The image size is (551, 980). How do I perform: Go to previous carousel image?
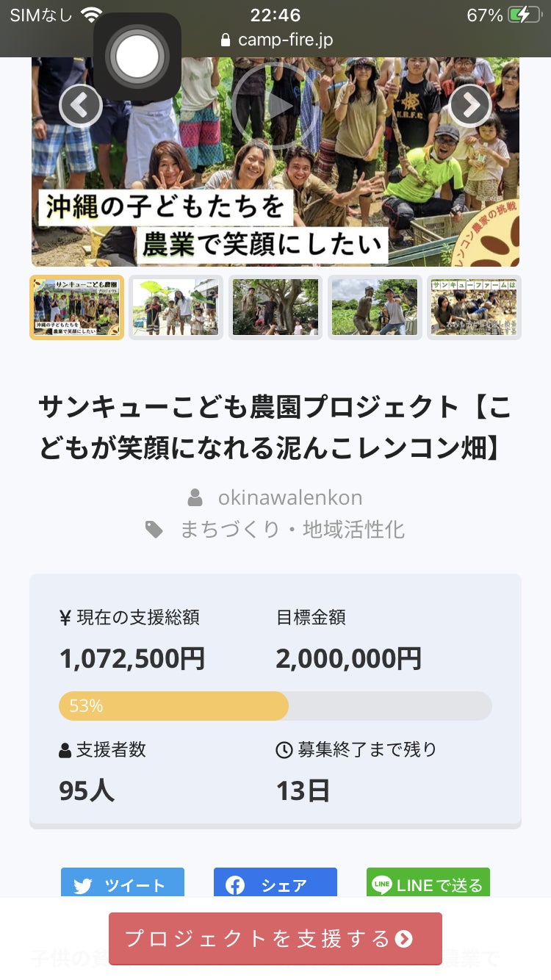pyautogui.click(x=80, y=106)
